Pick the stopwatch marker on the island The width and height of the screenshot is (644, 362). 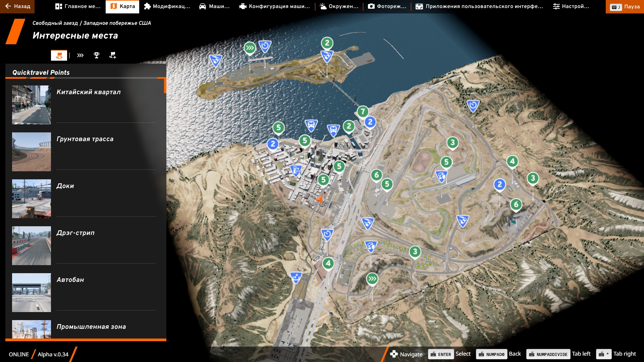pyautogui.click(x=265, y=46)
